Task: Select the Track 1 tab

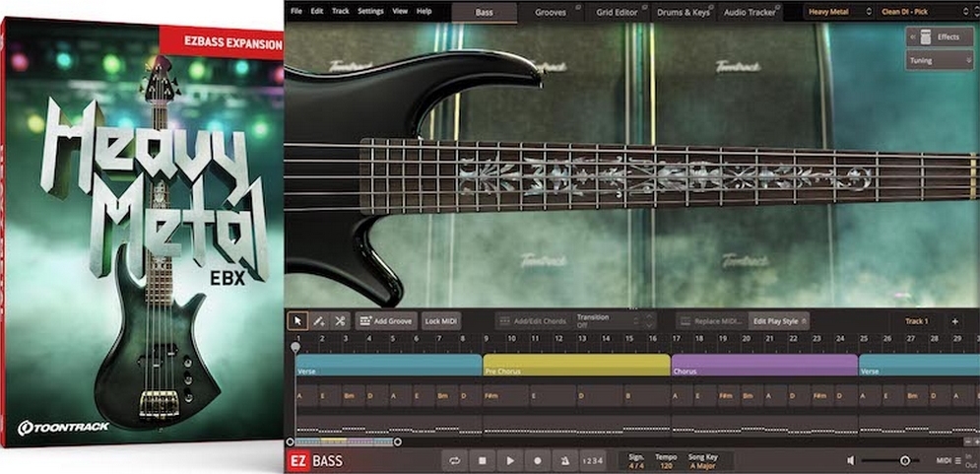Action: tap(916, 321)
